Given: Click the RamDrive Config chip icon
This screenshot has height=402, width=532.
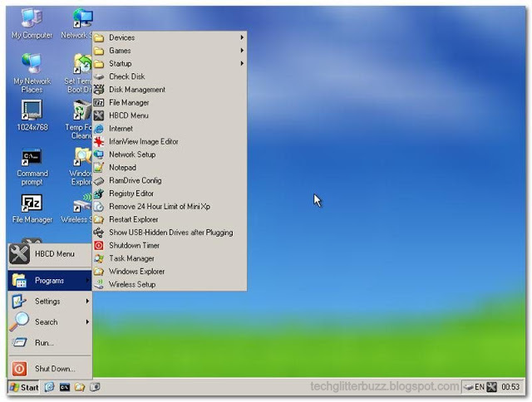Looking at the screenshot, I should (x=99, y=181).
